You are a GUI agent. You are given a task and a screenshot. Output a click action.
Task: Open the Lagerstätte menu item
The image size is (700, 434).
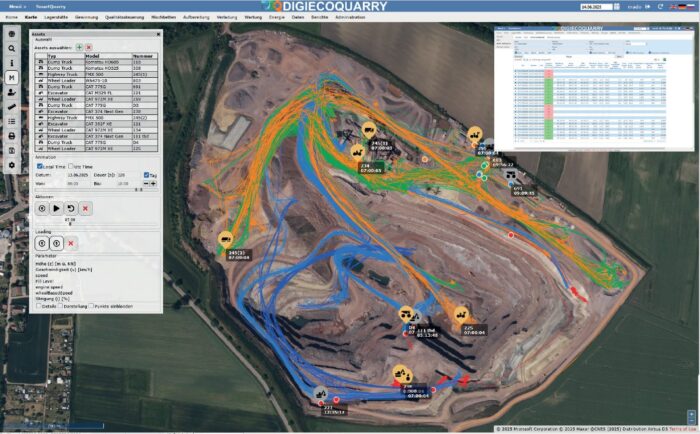56,17
